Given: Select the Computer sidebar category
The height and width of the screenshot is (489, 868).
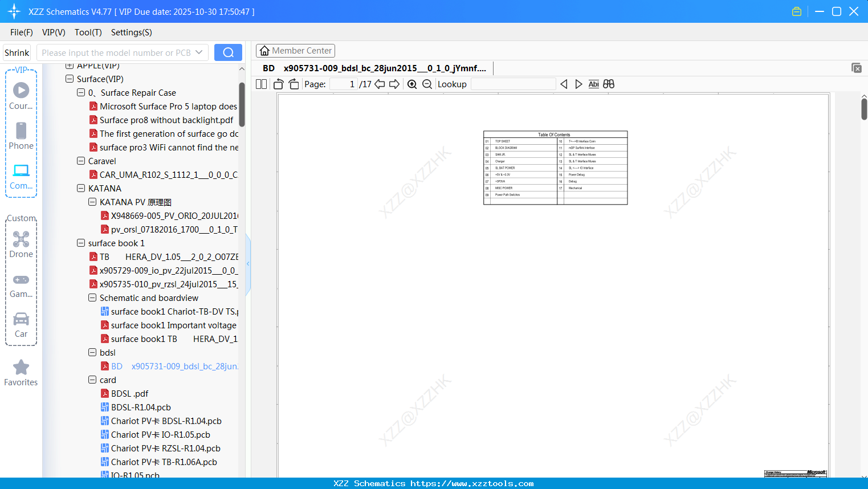Looking at the screenshot, I should tap(21, 176).
